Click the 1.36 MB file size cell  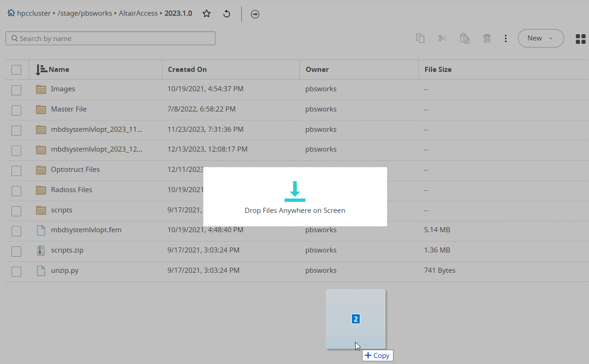437,250
